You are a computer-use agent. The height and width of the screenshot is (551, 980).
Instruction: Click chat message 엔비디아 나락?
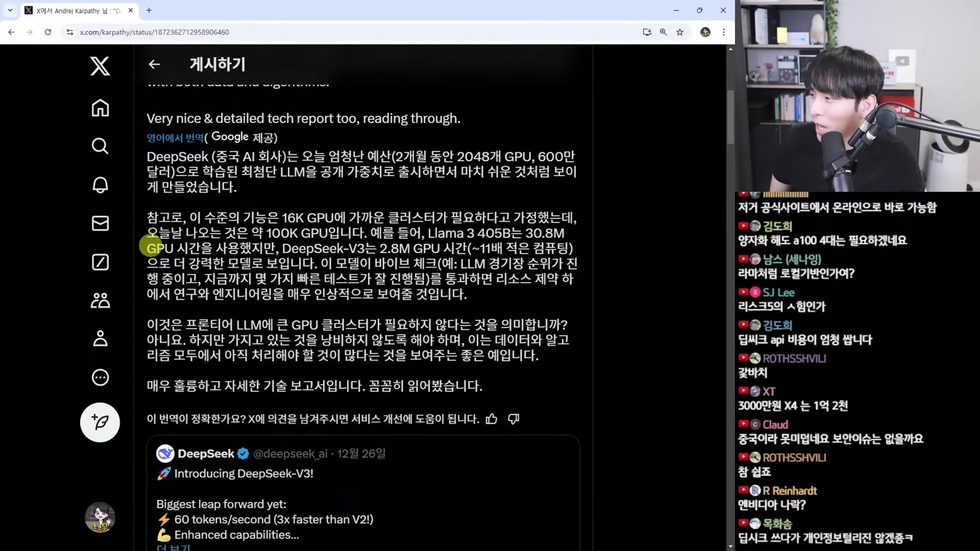tap(771, 504)
